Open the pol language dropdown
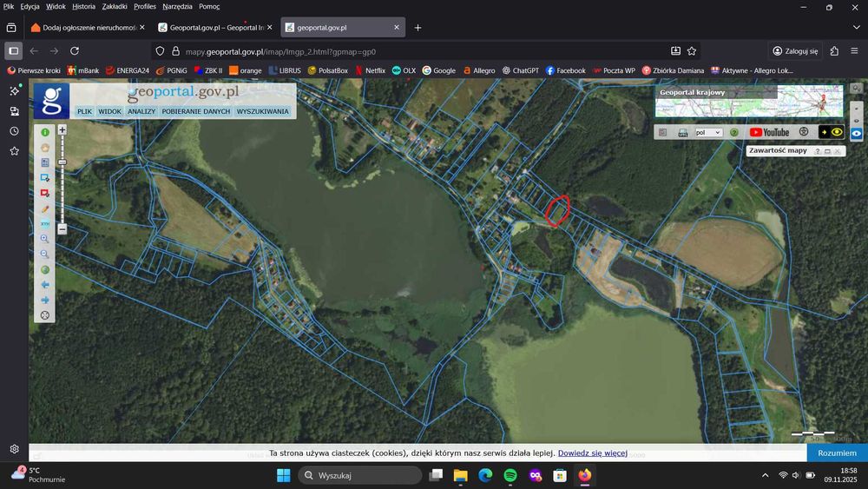 point(708,132)
